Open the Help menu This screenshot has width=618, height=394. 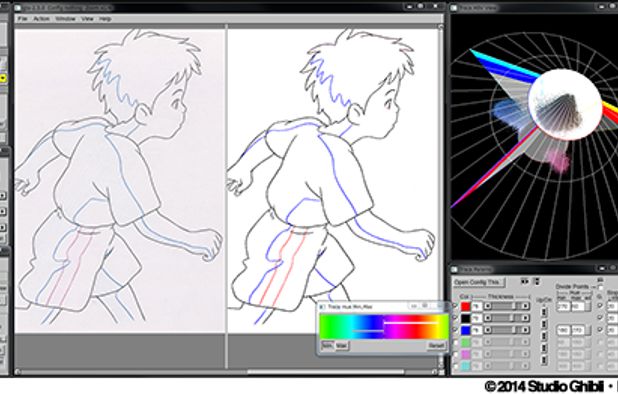[105, 19]
